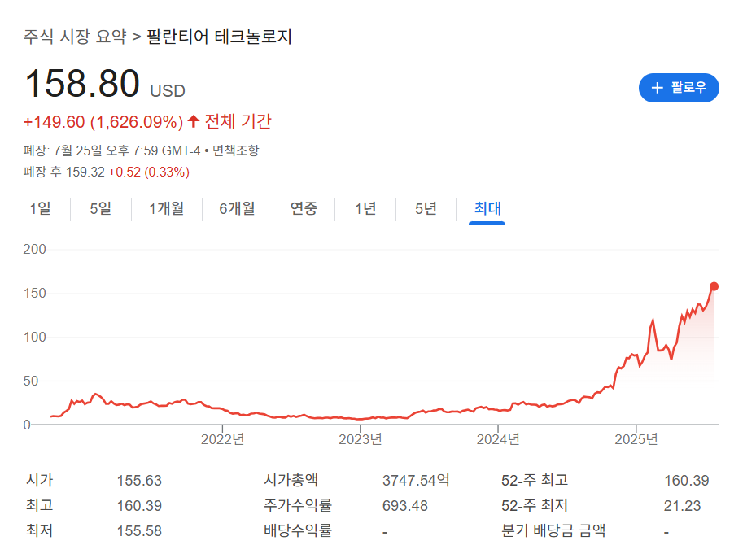Screen dimensions: 756x558
Task: Click the 2025년 x-axis label
Action: click(636, 439)
